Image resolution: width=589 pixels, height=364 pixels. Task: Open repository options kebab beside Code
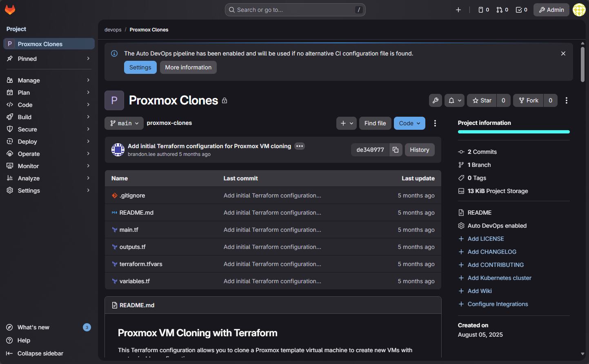(435, 123)
